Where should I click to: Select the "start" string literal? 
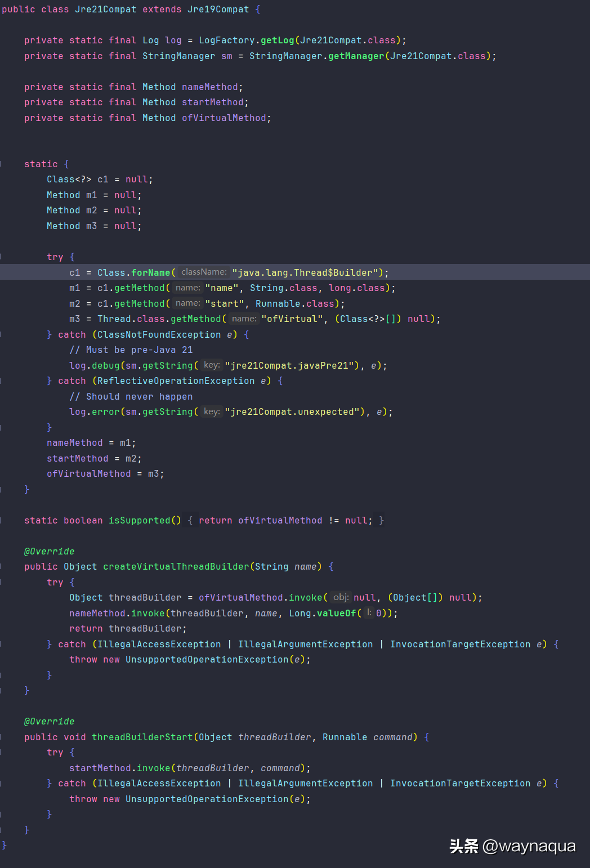tap(225, 304)
